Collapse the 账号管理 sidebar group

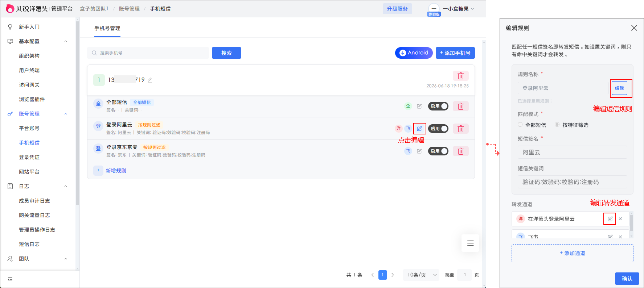pos(66,114)
